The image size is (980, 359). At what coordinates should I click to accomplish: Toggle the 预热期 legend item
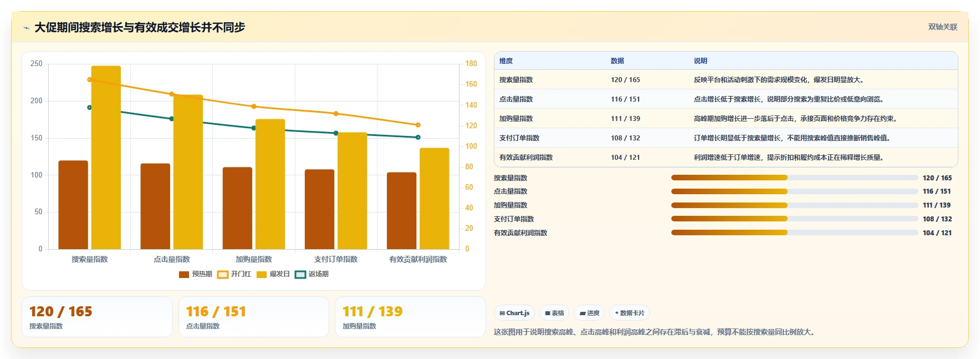point(196,274)
